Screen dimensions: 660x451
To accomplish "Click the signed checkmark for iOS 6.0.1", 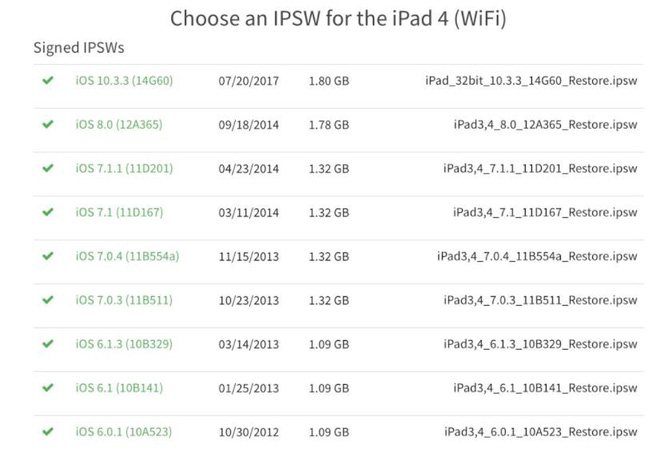I will [47, 431].
